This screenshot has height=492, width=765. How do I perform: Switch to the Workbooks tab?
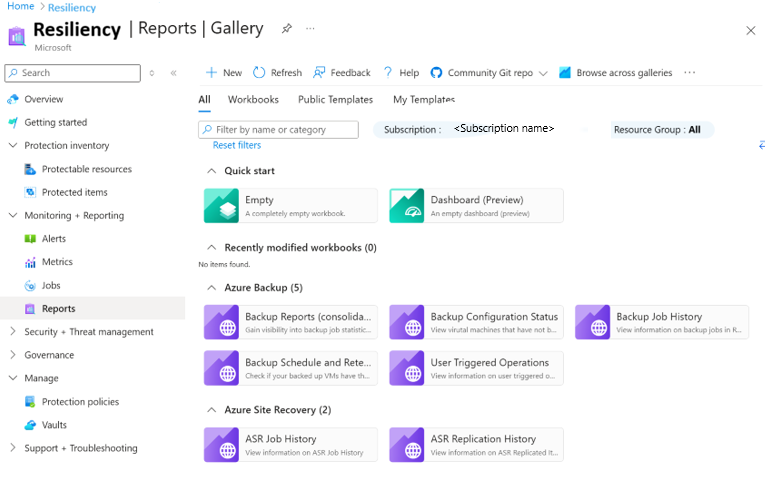pyautogui.click(x=253, y=100)
